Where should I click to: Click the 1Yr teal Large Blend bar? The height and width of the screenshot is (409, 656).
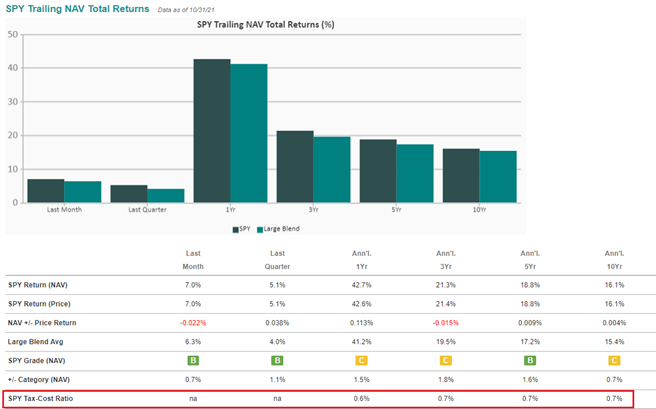(249, 133)
